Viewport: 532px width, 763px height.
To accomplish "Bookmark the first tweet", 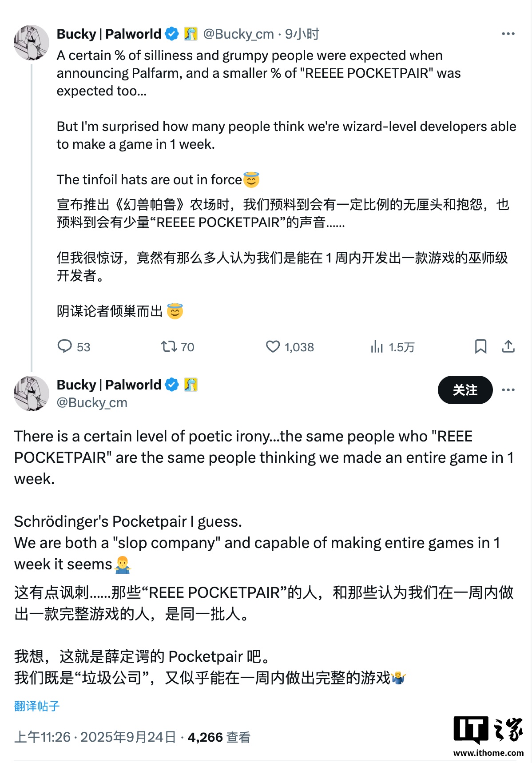I will coord(480,346).
